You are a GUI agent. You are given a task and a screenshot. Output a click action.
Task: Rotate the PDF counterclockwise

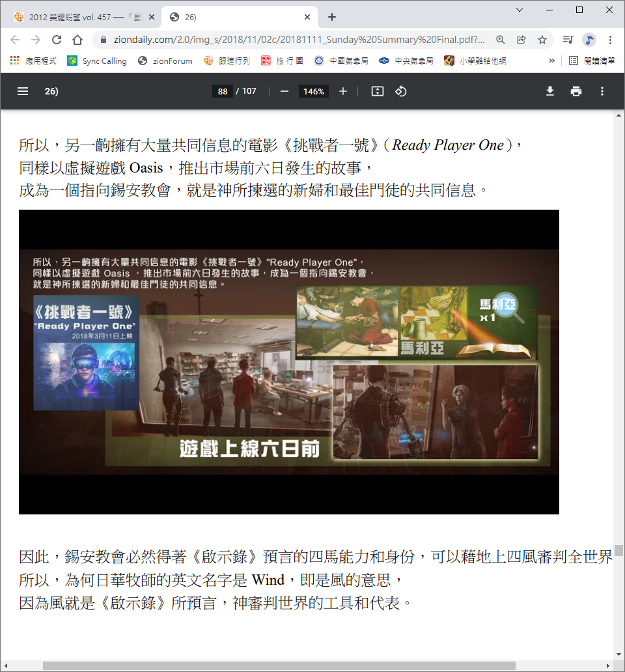point(401,91)
